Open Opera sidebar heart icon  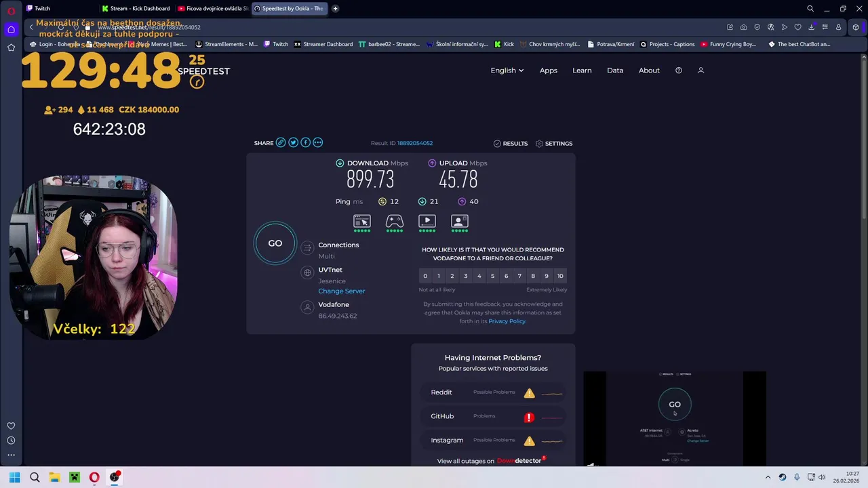click(x=11, y=426)
